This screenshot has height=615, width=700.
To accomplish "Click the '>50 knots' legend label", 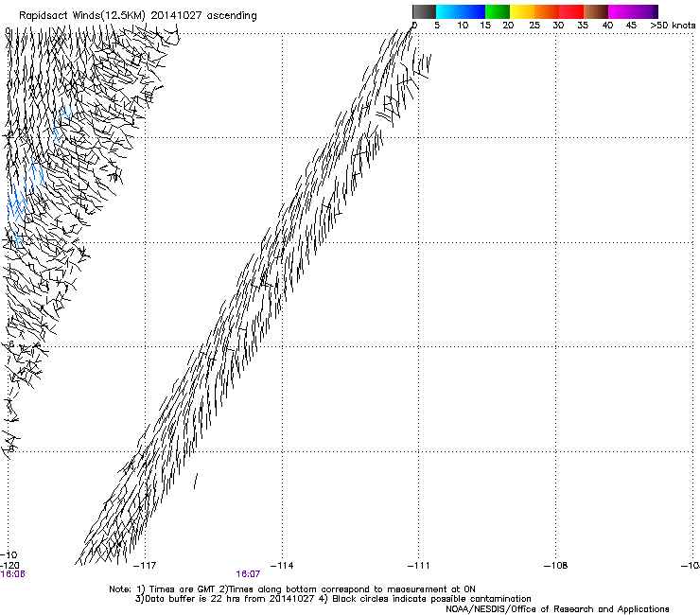I will pyautogui.click(x=673, y=26).
